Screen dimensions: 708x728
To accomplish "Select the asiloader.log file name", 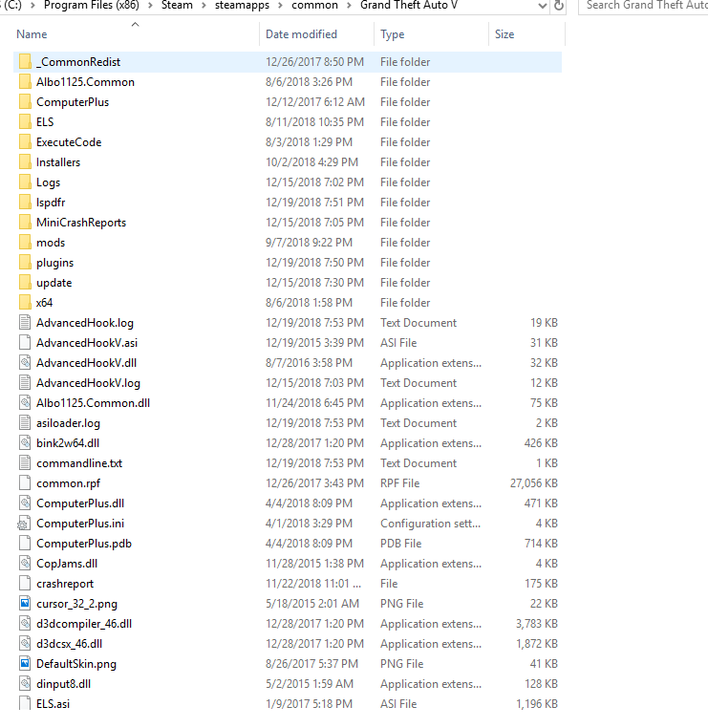I will tap(68, 423).
